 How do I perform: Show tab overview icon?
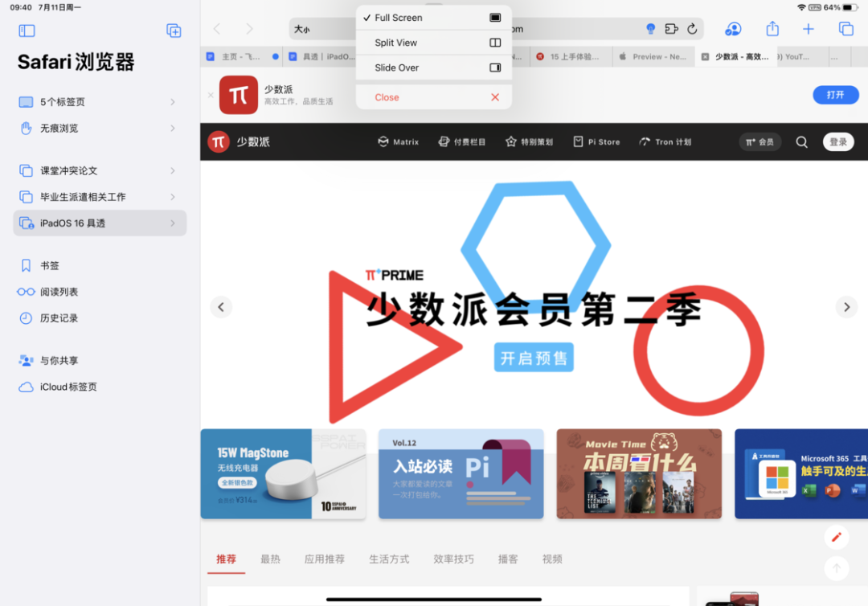point(845,29)
